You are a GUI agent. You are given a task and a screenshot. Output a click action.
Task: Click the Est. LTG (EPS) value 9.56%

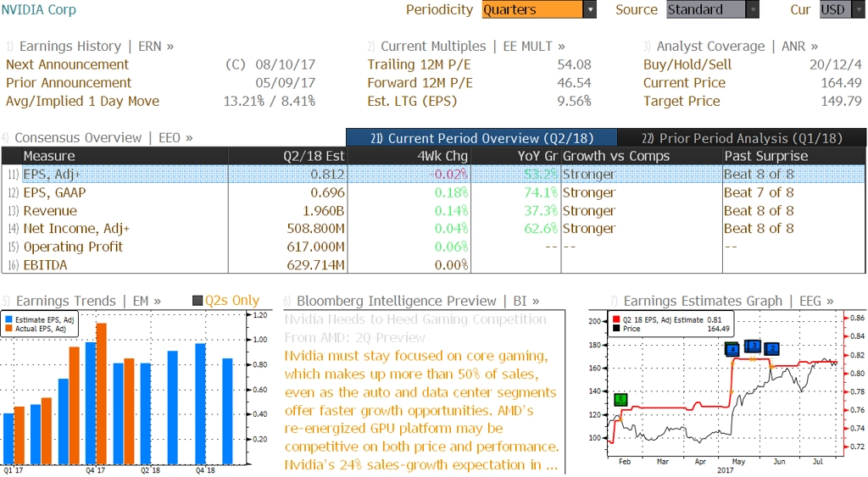[x=574, y=102]
